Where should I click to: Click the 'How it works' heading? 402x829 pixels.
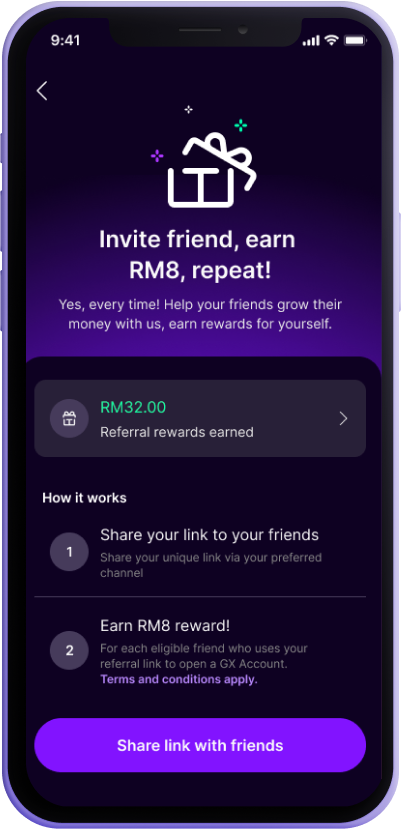click(x=84, y=498)
